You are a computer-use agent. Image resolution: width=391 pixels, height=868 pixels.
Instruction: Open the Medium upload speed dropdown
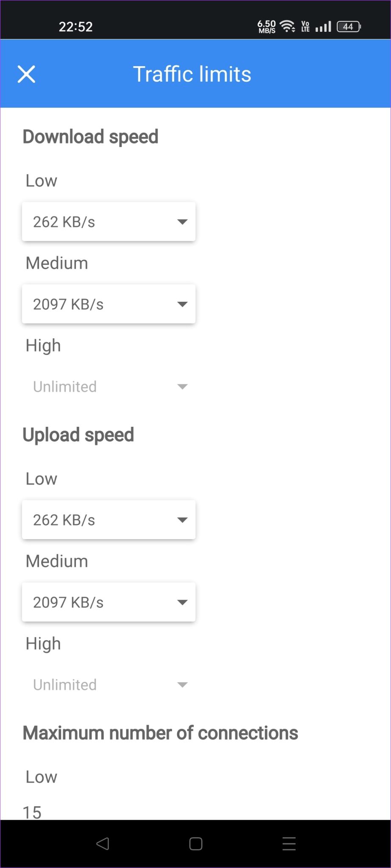click(108, 602)
